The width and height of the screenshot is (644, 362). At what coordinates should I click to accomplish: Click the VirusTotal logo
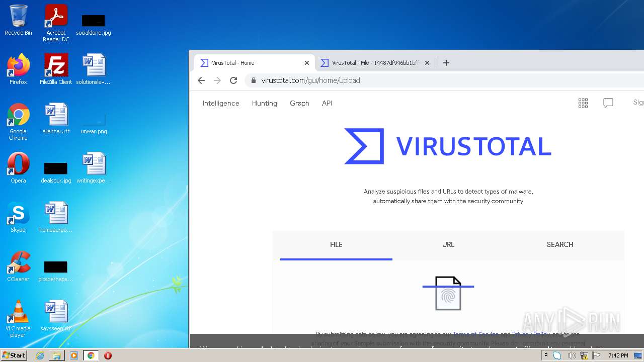point(448,146)
